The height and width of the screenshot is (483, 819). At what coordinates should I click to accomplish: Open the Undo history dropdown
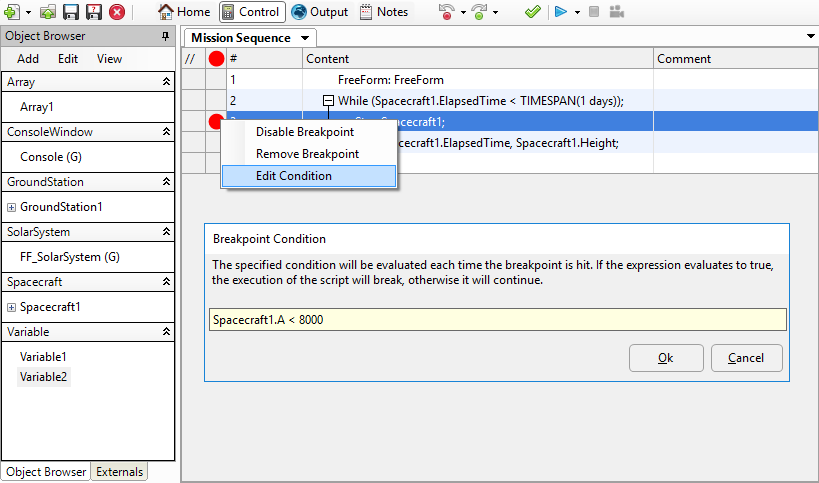(x=463, y=12)
